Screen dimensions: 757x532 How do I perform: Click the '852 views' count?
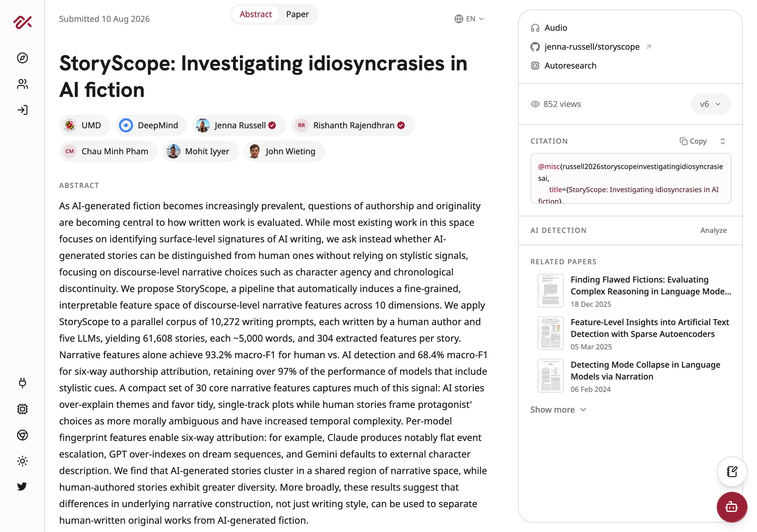(x=562, y=104)
